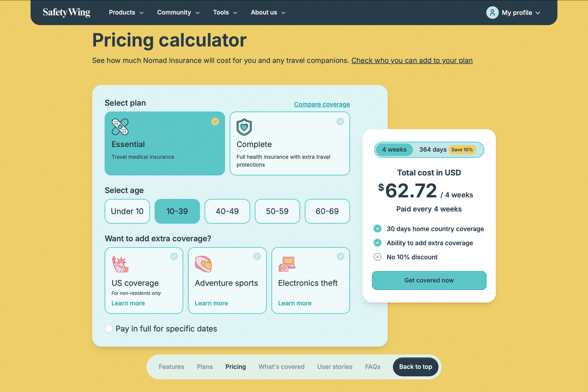Enable Pay in full for specific dates

108,328
